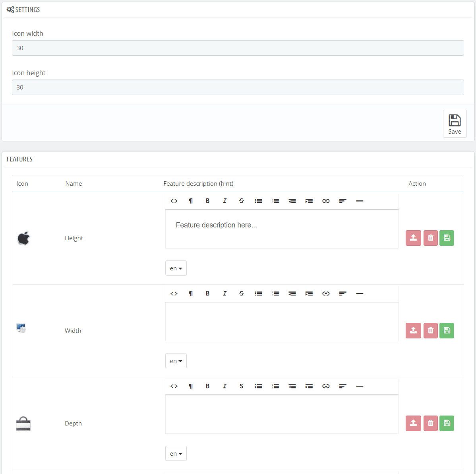
Task: Apply bold in Depth description editor
Action: click(208, 386)
